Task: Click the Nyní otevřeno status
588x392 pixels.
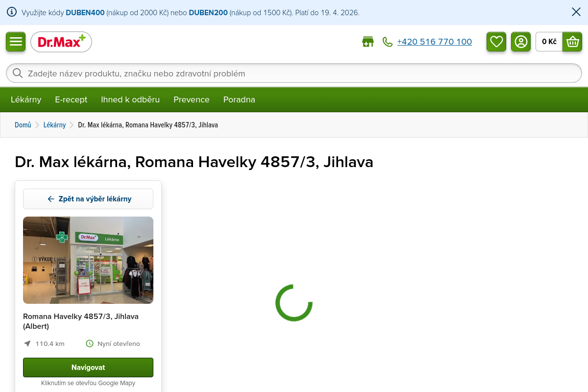Action: pos(119,343)
